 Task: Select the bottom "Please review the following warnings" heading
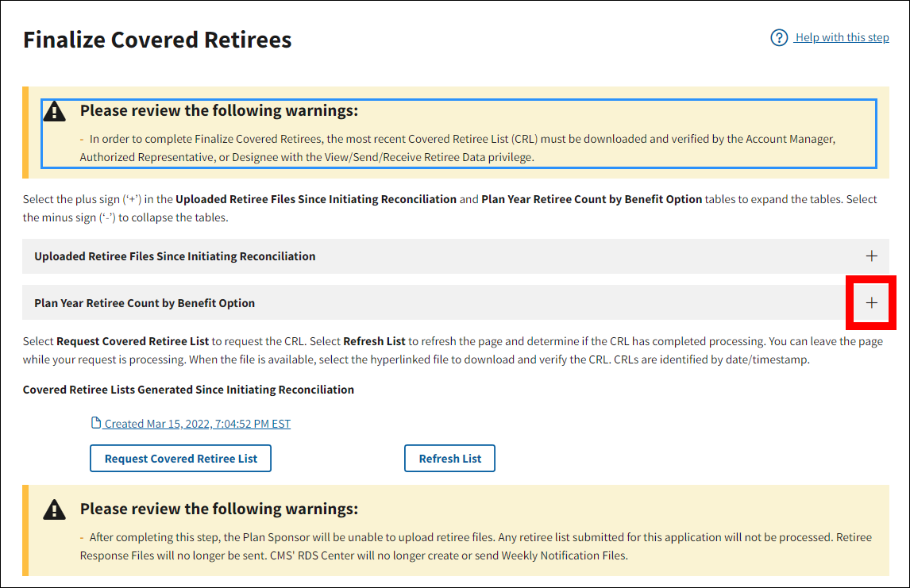point(219,509)
